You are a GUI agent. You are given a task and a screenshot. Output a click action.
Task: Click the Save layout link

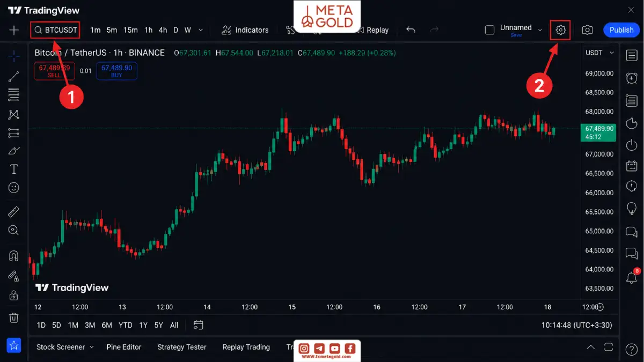[x=516, y=35]
